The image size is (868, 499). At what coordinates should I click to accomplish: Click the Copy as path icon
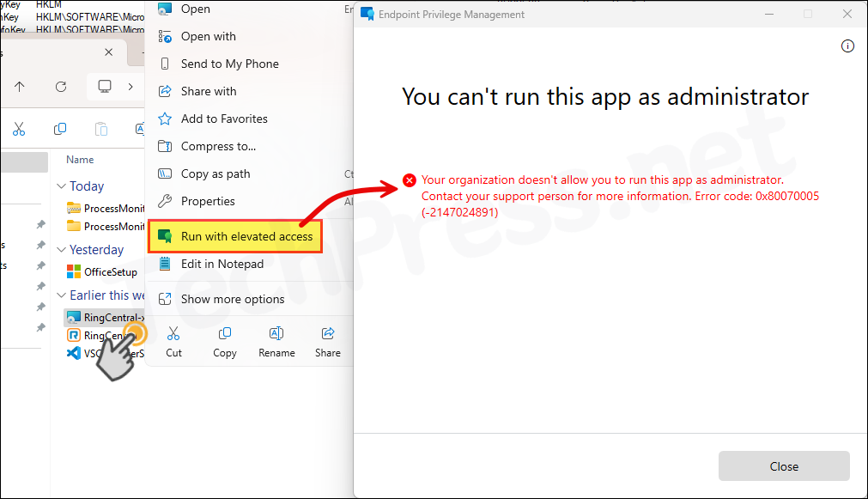coord(165,173)
